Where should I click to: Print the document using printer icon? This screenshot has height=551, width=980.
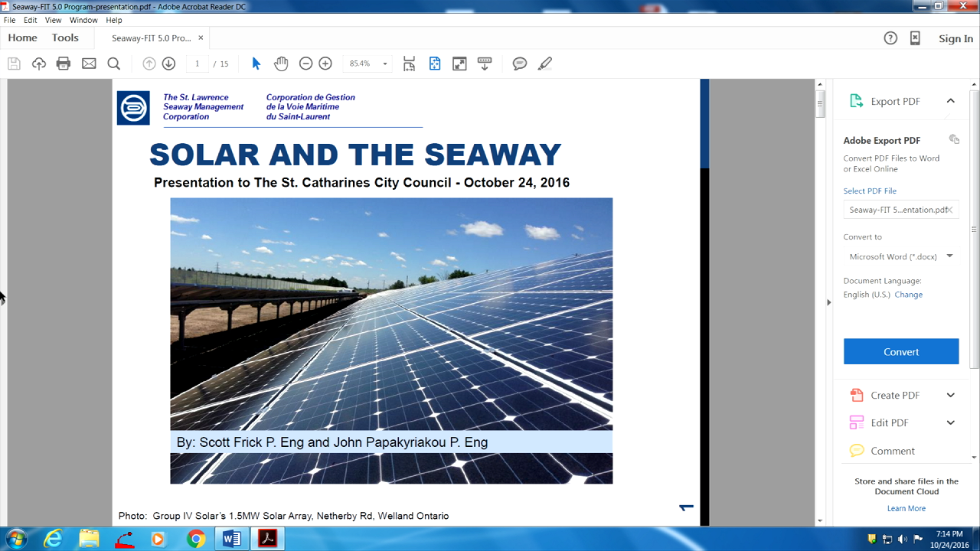click(x=64, y=64)
